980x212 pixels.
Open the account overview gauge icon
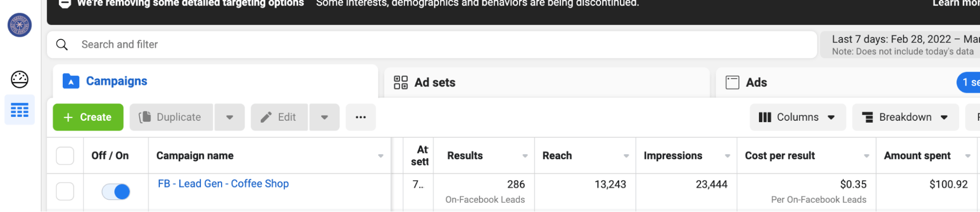[x=20, y=79]
